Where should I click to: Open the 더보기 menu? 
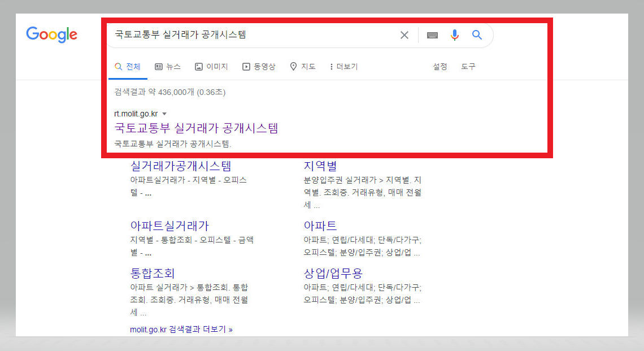click(344, 67)
